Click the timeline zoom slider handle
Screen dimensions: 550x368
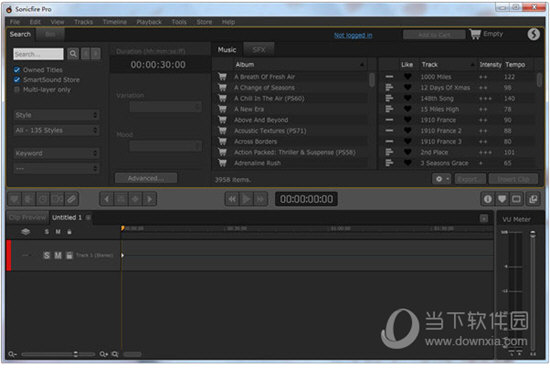[75, 354]
